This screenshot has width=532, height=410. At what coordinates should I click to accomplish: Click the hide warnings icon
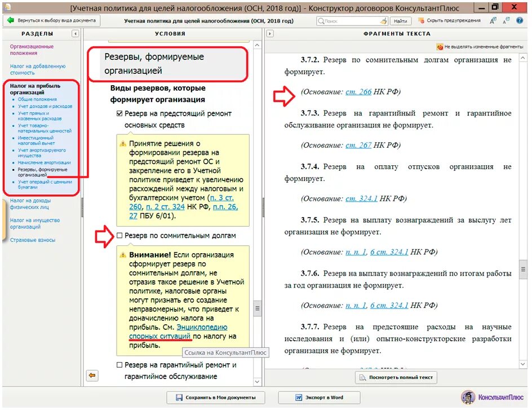(x=421, y=20)
